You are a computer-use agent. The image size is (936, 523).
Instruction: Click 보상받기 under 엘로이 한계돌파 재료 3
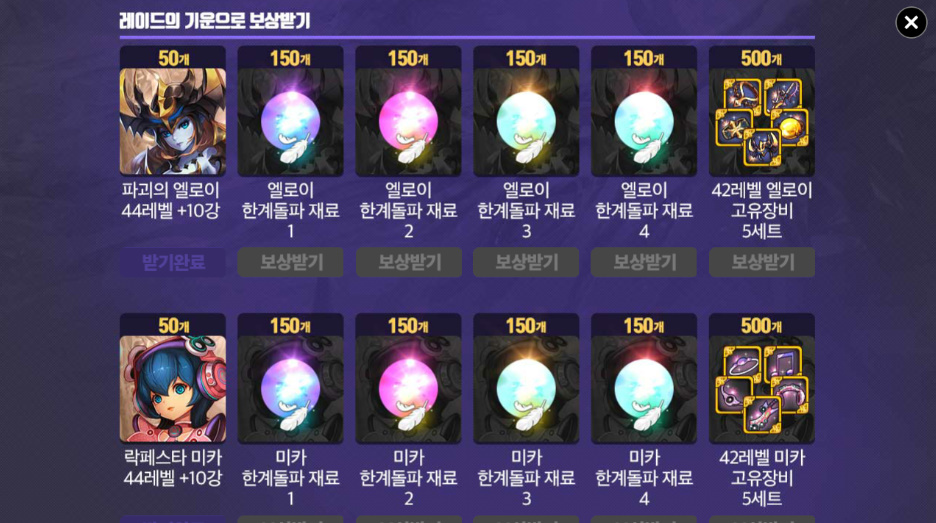click(x=526, y=262)
